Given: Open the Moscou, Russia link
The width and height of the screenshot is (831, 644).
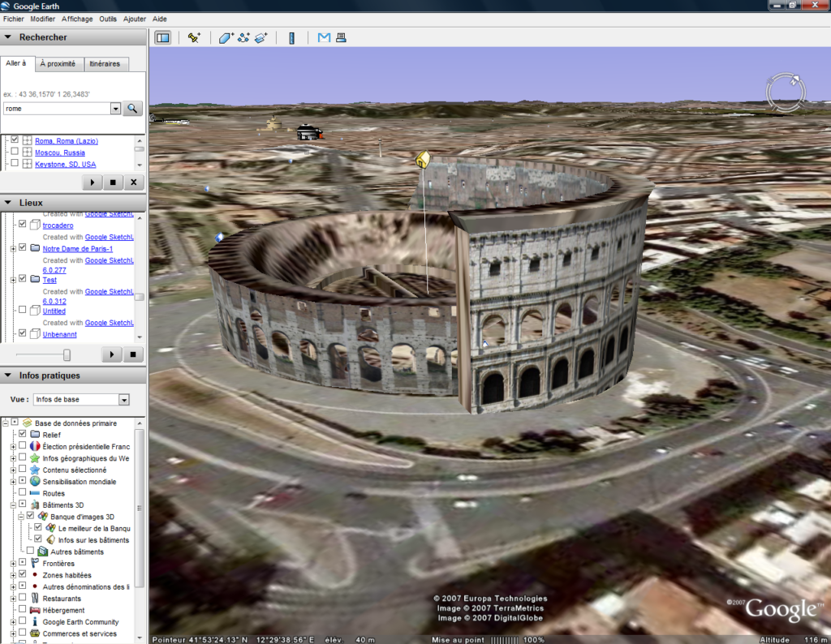Looking at the screenshot, I should 60,152.
